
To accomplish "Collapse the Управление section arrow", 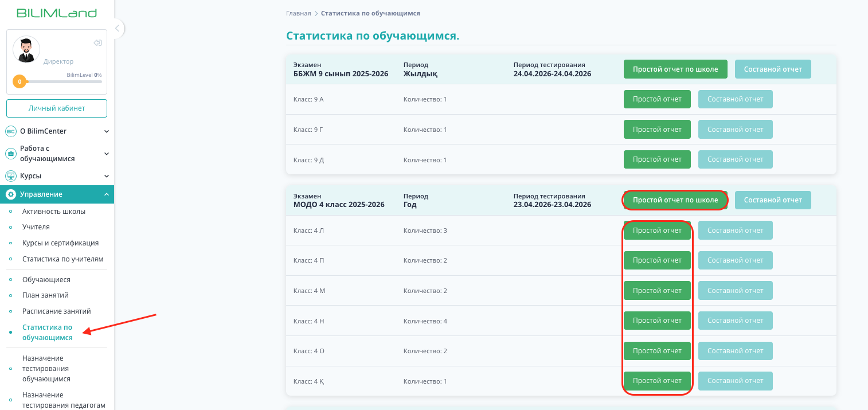I will point(107,194).
